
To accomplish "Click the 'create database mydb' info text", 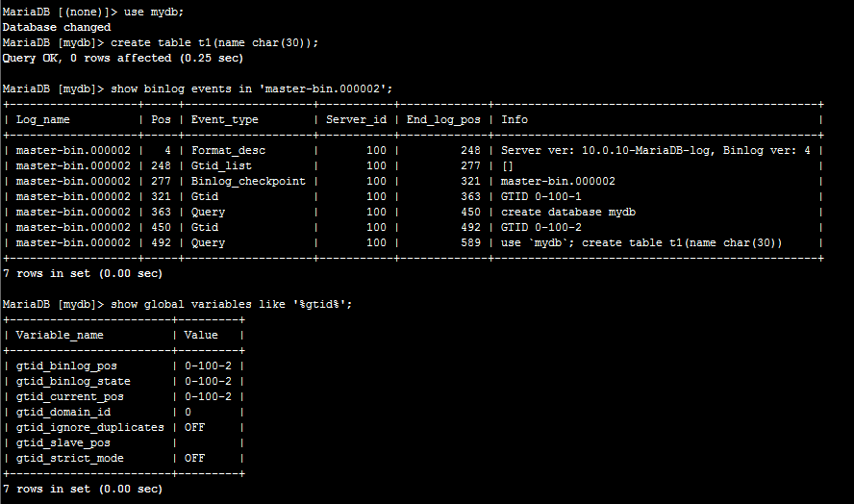I will pos(568,212).
